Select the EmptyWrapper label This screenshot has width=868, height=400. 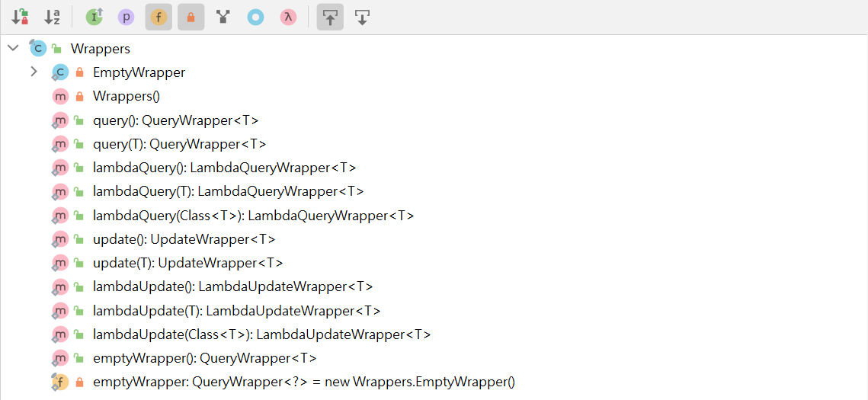pyautogui.click(x=139, y=72)
